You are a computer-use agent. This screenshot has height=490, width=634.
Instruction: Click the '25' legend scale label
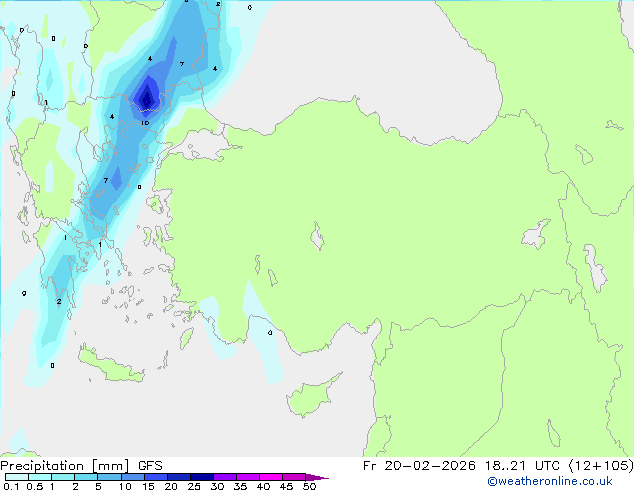(194, 486)
